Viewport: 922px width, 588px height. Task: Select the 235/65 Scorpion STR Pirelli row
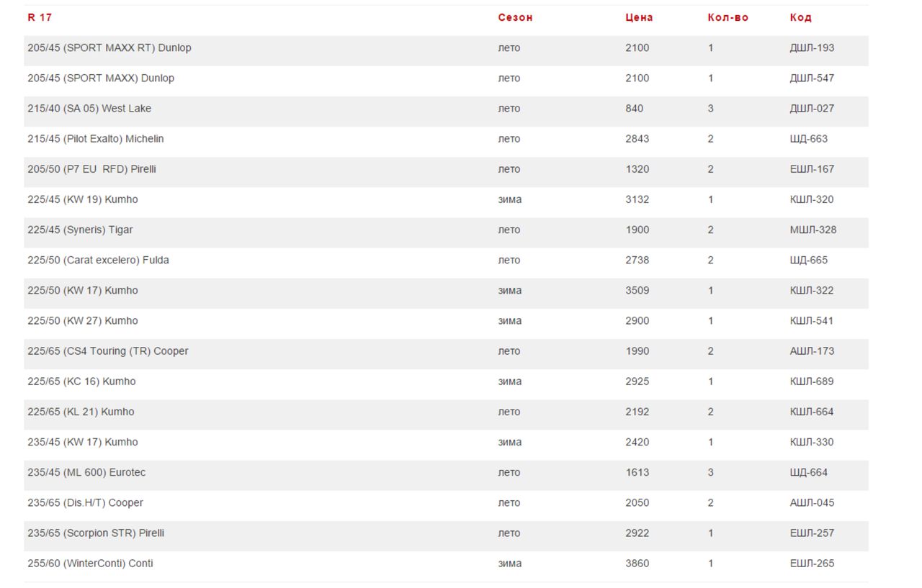tap(446, 533)
